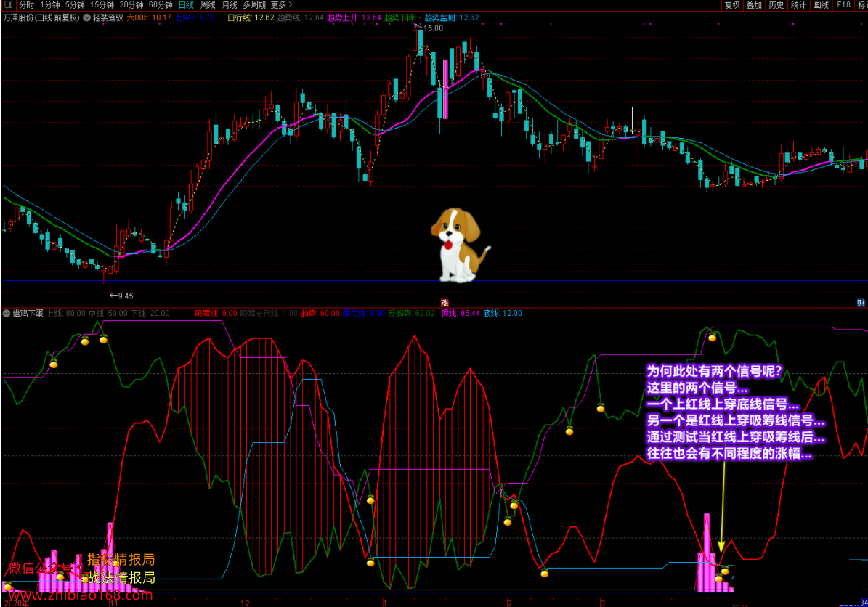Screen dimensions: 868x607
Task: Click 底线 12.00 value label
Action: (x=502, y=313)
